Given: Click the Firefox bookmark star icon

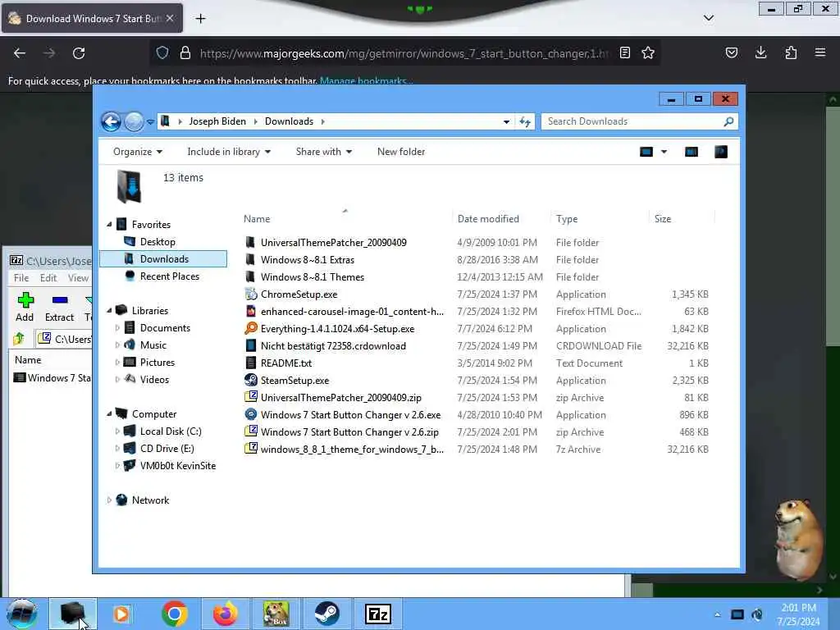Looking at the screenshot, I should [x=648, y=52].
